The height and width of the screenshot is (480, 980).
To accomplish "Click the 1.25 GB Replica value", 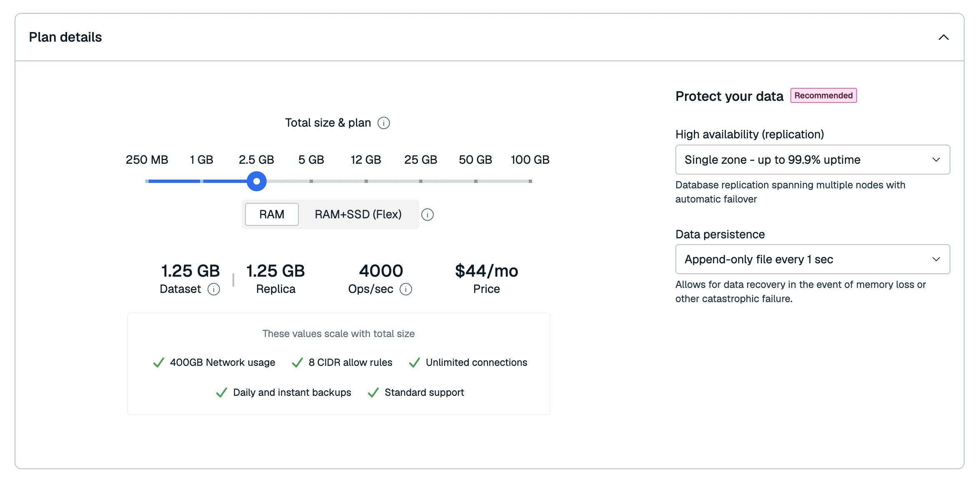I will click(276, 271).
